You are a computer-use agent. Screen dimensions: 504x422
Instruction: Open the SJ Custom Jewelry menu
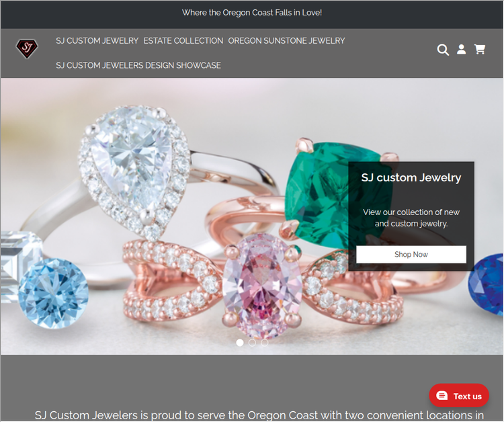coord(97,41)
